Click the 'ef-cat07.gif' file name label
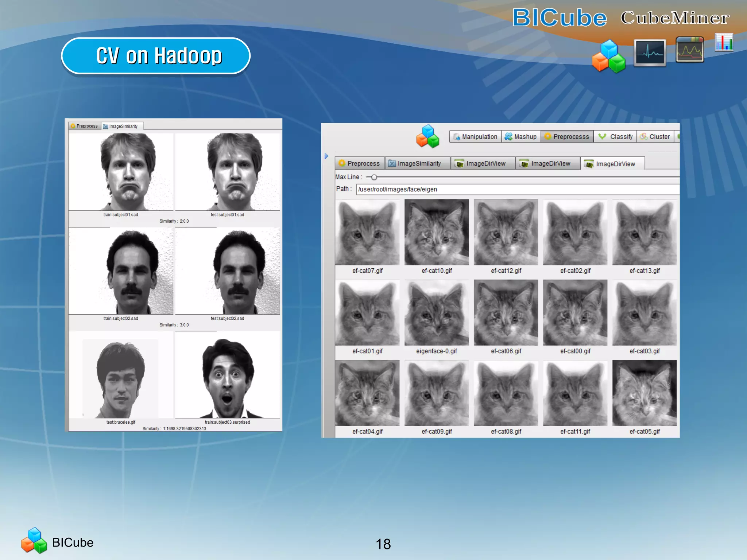The height and width of the screenshot is (560, 747). (367, 271)
